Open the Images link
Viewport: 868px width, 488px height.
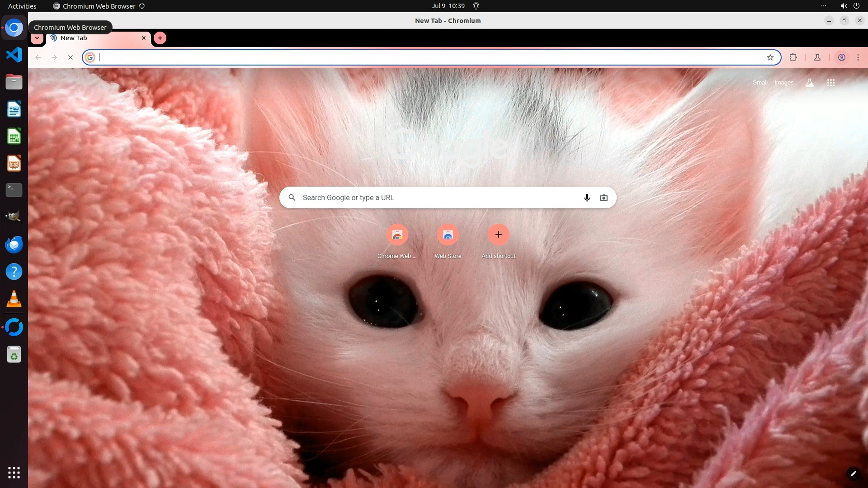click(x=783, y=83)
